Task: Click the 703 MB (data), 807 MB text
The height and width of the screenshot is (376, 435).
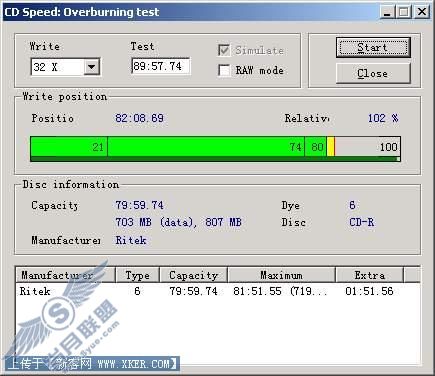Action: (178, 222)
